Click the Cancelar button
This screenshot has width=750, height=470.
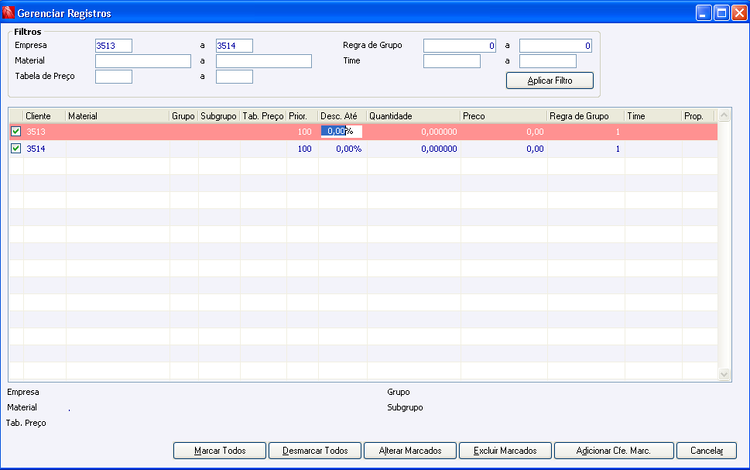tap(706, 450)
